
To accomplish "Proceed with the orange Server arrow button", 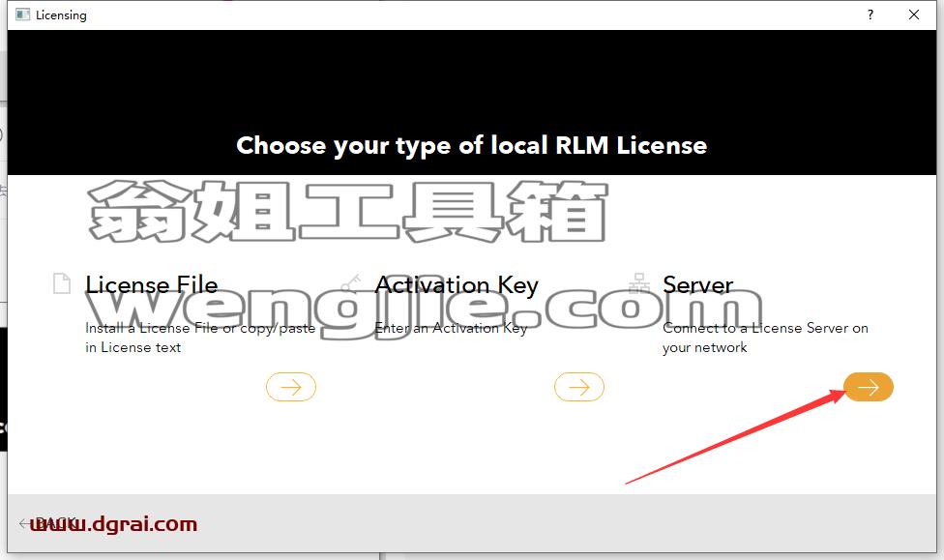I will pyautogui.click(x=869, y=387).
